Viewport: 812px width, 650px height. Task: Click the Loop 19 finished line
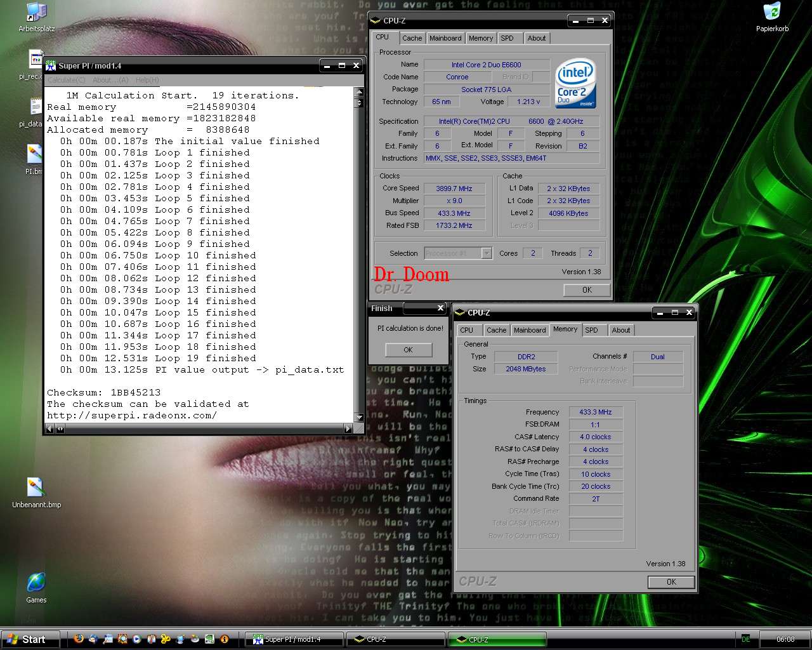tap(158, 358)
